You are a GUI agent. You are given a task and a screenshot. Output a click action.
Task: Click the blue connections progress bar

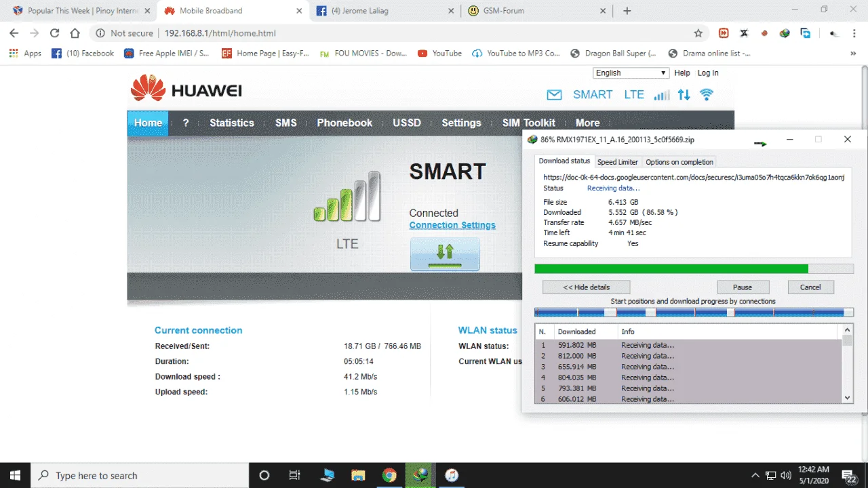[694, 312]
